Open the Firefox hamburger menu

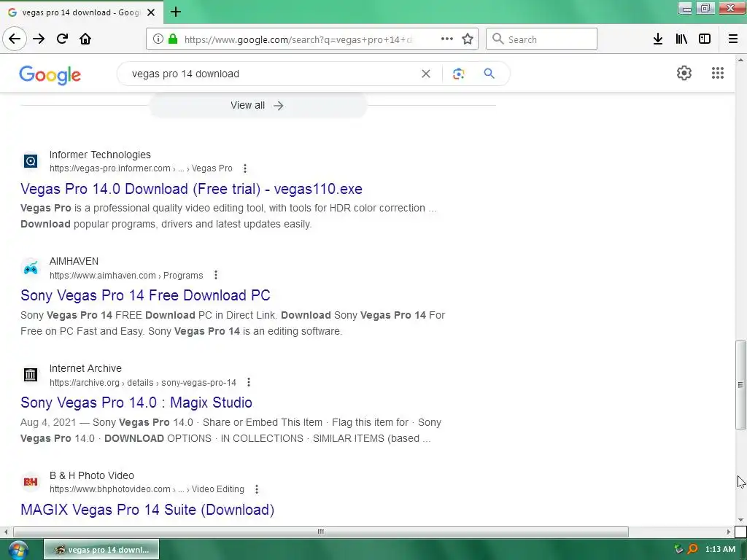733,39
